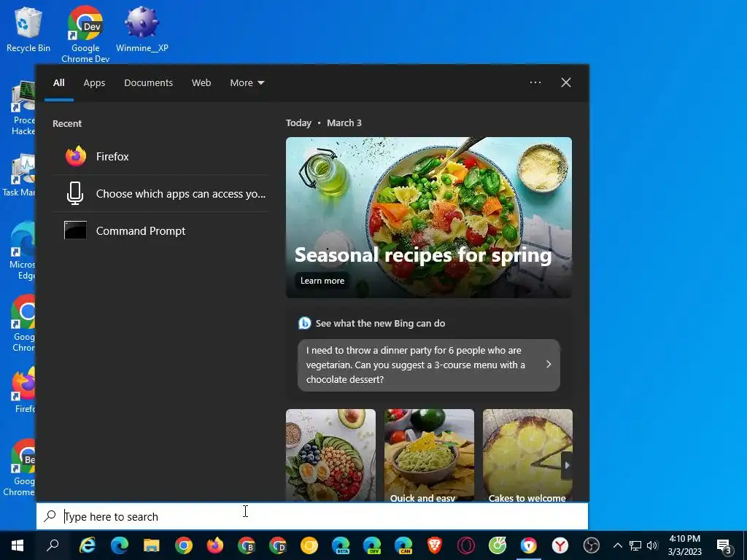Select the Task Manager desktop shortcut
747x560 pixels.
tap(19, 175)
